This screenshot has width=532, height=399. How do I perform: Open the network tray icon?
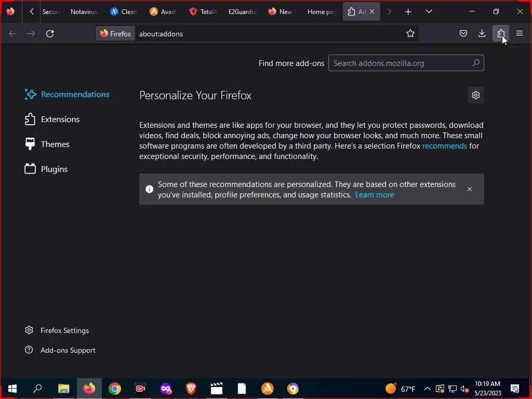(x=453, y=389)
